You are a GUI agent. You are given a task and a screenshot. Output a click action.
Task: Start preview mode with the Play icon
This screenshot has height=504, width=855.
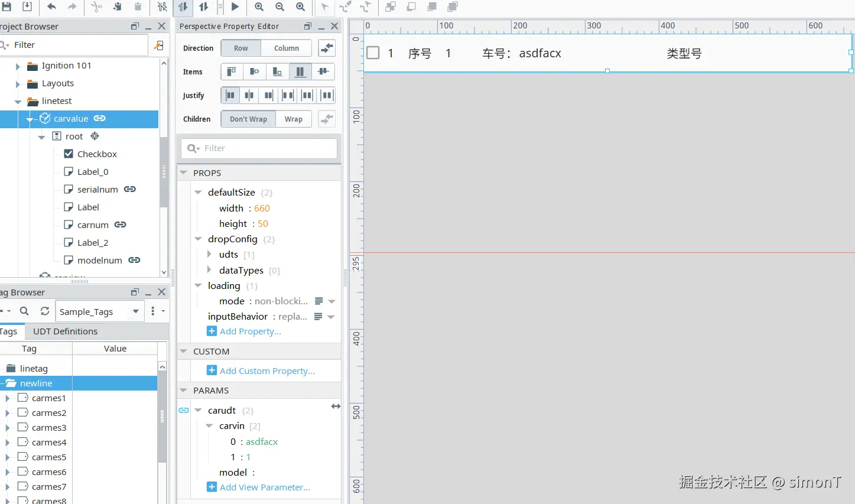[235, 6]
